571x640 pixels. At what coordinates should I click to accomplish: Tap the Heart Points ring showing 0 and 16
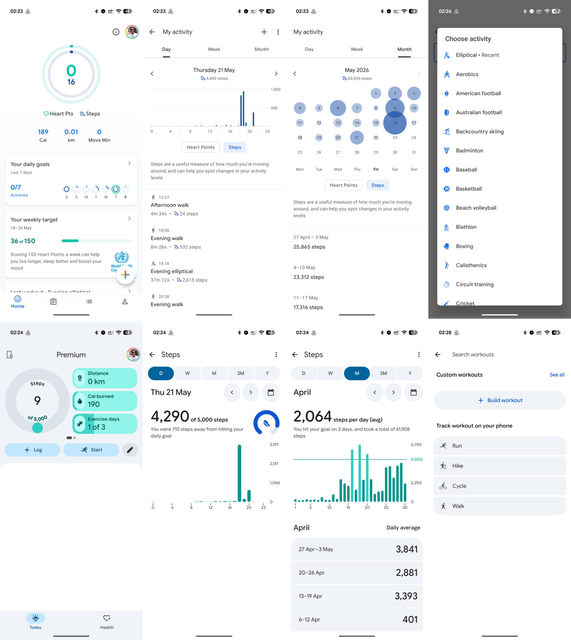(71, 74)
